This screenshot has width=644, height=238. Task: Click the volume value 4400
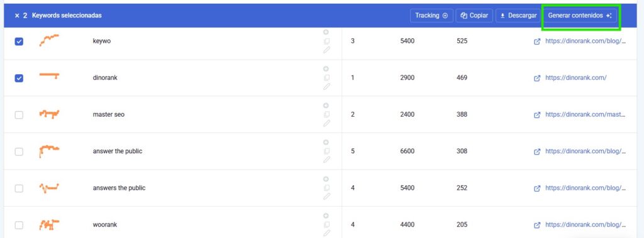tap(407, 224)
